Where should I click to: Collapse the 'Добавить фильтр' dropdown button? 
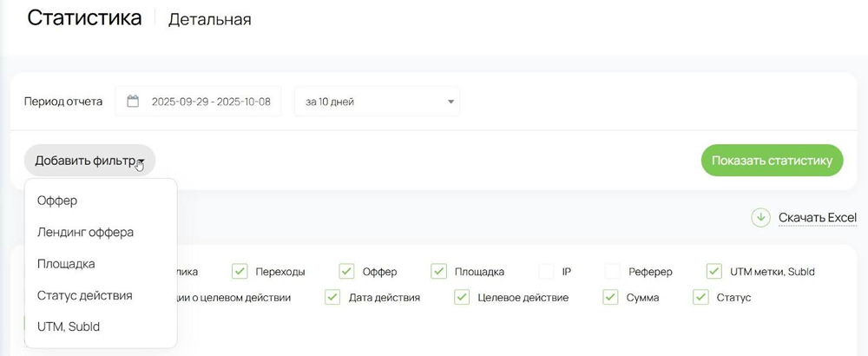tap(89, 161)
